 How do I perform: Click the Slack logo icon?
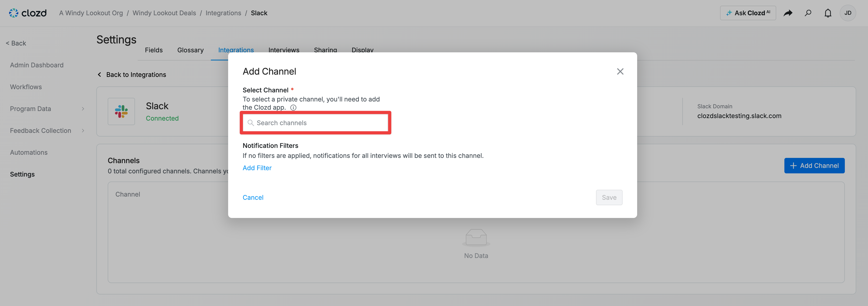[x=121, y=111]
